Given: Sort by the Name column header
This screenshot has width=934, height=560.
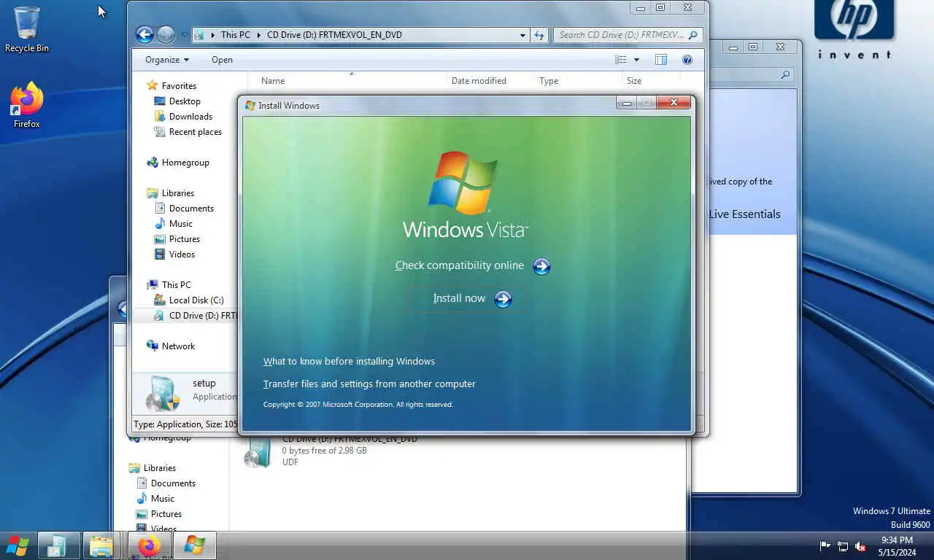Looking at the screenshot, I should pos(347,81).
